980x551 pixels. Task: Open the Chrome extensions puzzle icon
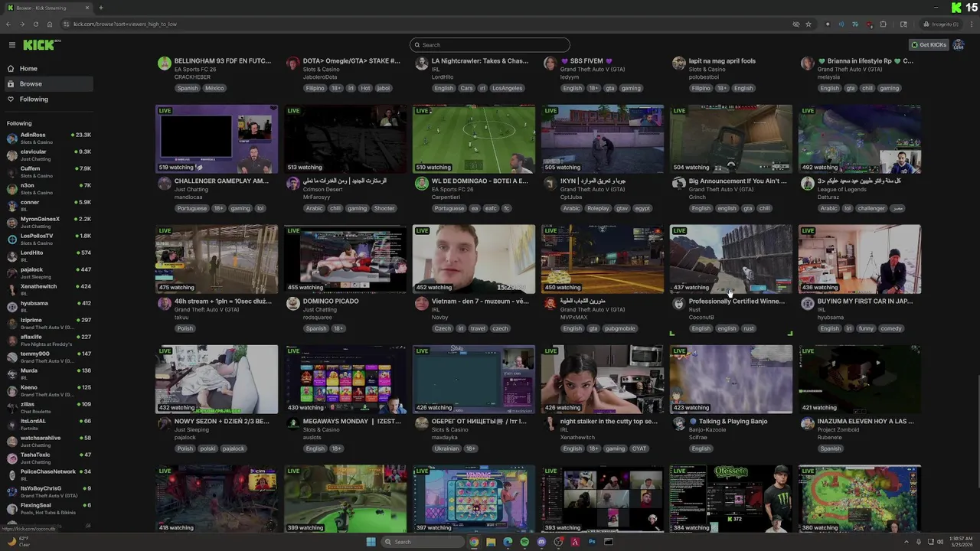883,24
